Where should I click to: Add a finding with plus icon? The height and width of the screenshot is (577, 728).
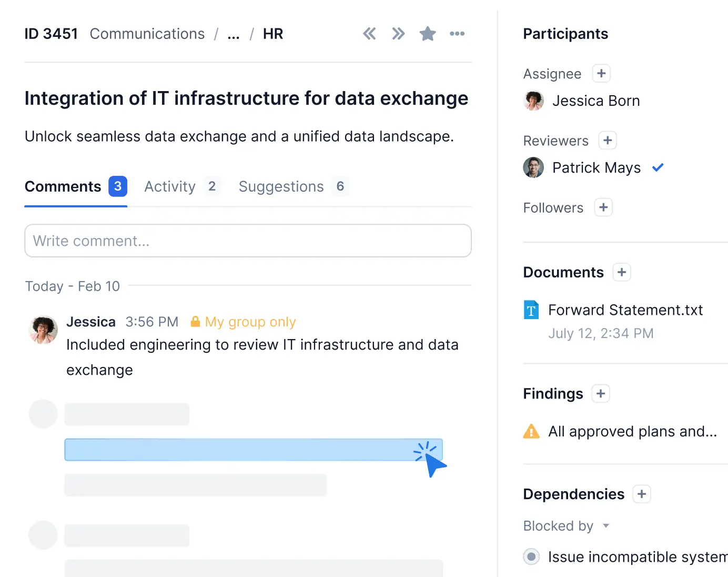601,394
